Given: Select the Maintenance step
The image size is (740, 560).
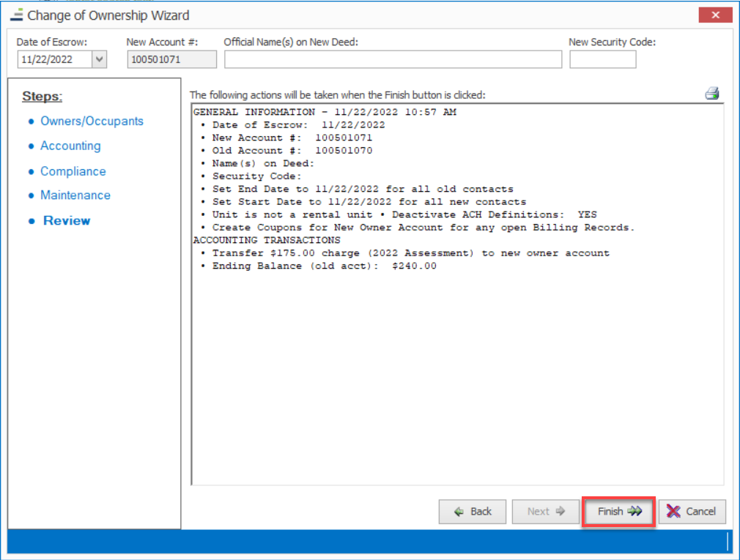Looking at the screenshot, I should pos(75,195).
